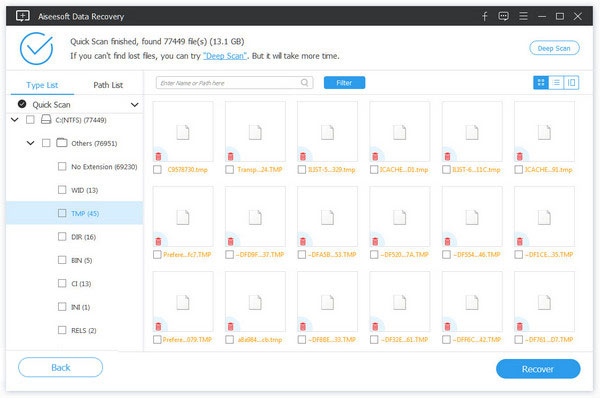Check the Prefere...fc7.TMP file box

pos(157,254)
